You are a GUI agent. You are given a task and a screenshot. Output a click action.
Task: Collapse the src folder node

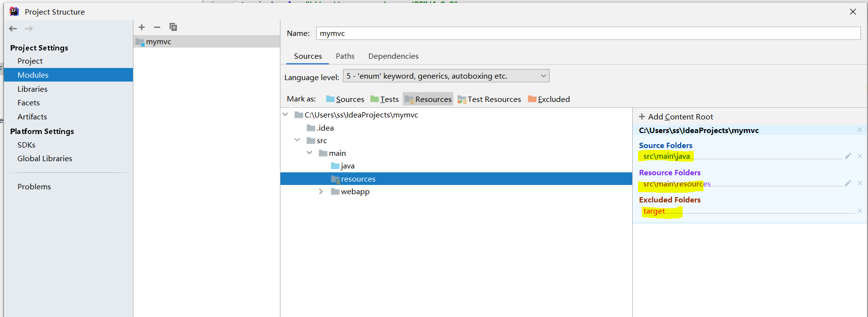click(x=297, y=140)
